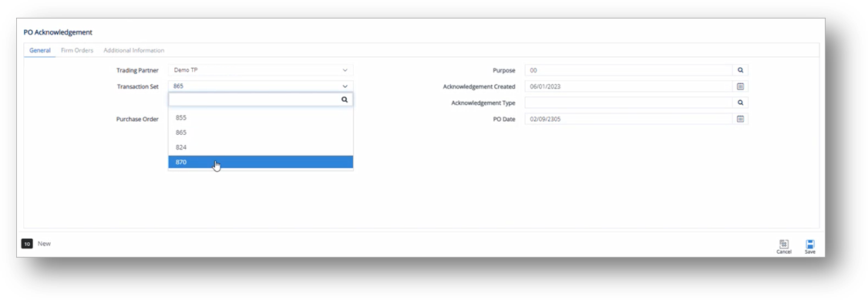
Task: Switch to the Firm Orders tab
Action: coord(77,50)
